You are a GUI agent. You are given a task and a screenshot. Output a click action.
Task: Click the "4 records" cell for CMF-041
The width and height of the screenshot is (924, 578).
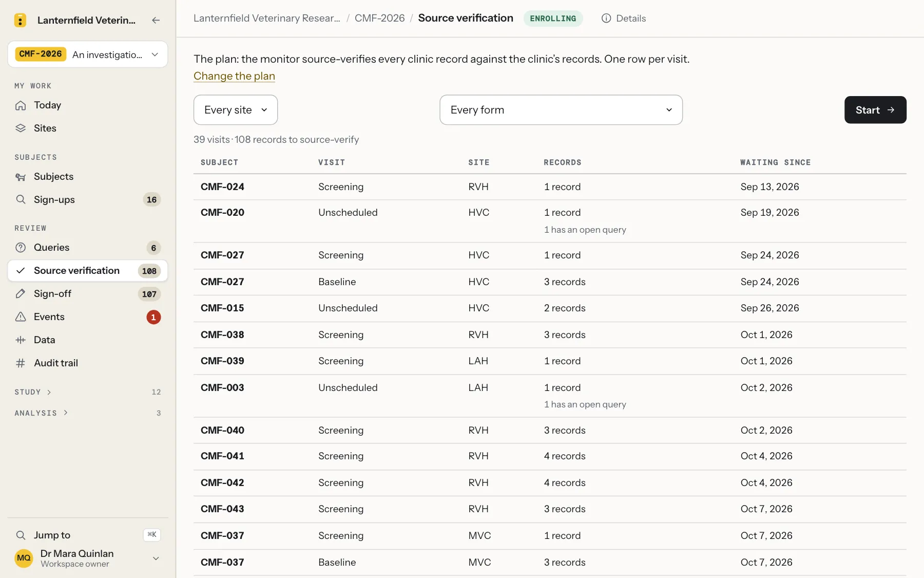[x=565, y=456]
